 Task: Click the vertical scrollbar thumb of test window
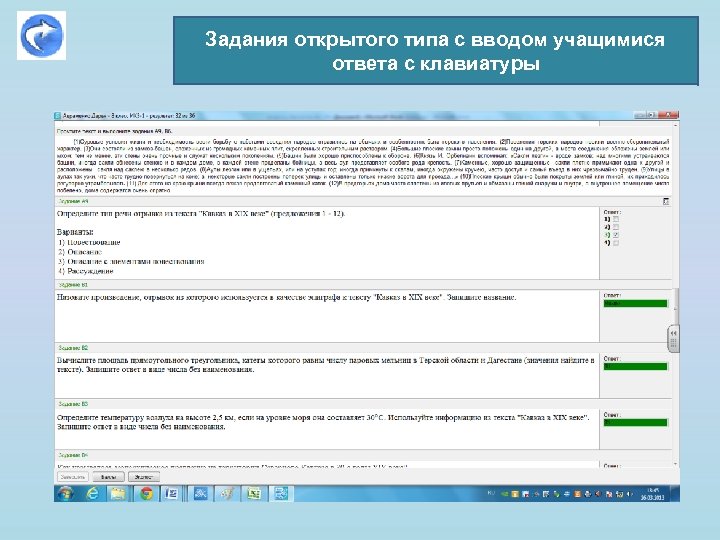point(676,305)
